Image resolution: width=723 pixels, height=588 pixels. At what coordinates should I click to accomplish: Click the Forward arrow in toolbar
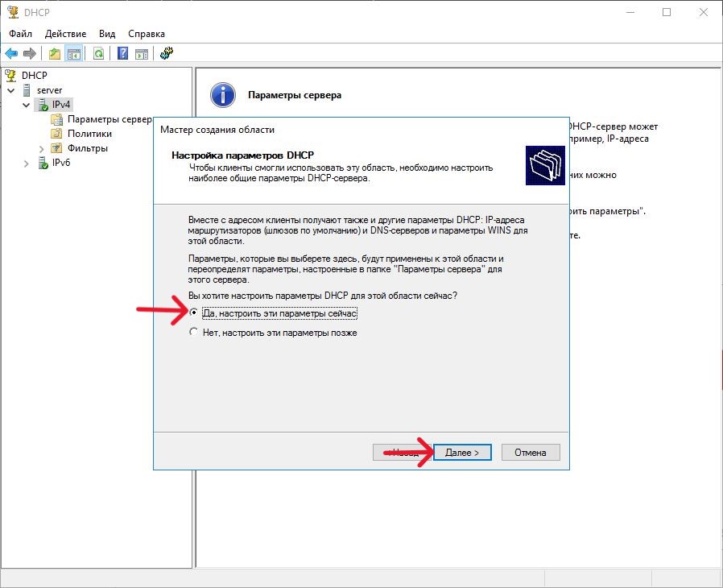30,53
